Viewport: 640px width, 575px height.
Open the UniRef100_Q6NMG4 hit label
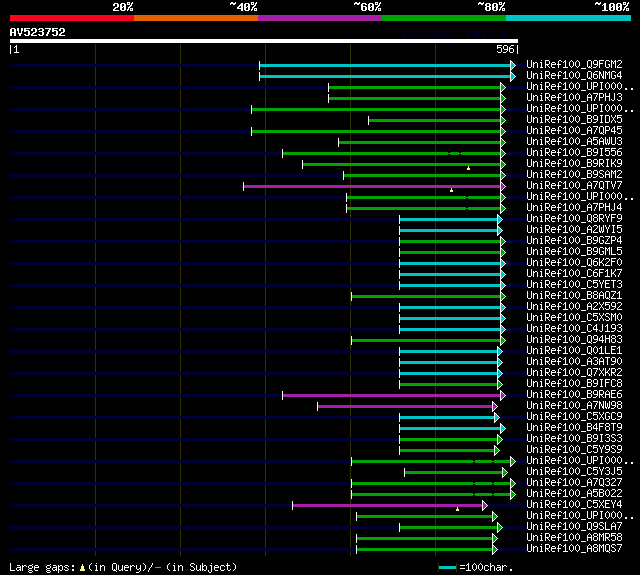[x=574, y=75]
